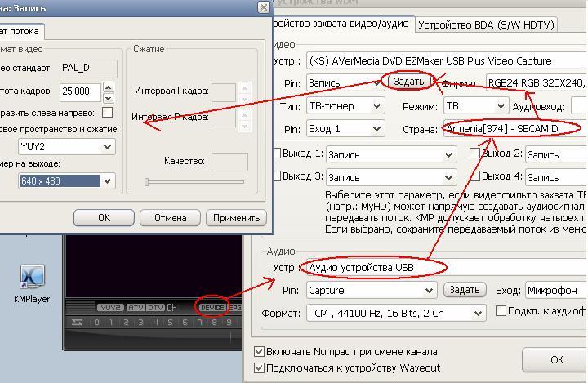Switch to Устройство BDA (S/W HDTV) tab
The height and width of the screenshot is (383, 588).
click(x=486, y=24)
